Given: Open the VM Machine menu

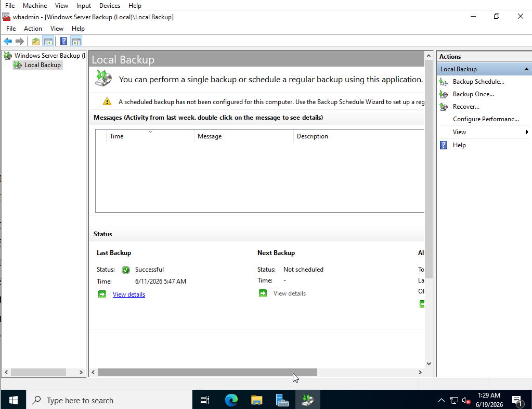Looking at the screenshot, I should click(x=35, y=6).
